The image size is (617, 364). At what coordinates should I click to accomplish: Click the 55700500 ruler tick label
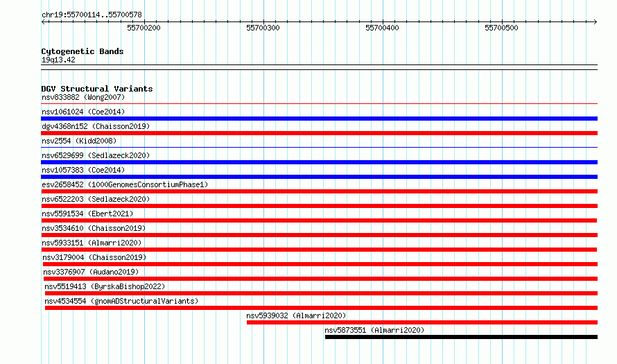501,28
